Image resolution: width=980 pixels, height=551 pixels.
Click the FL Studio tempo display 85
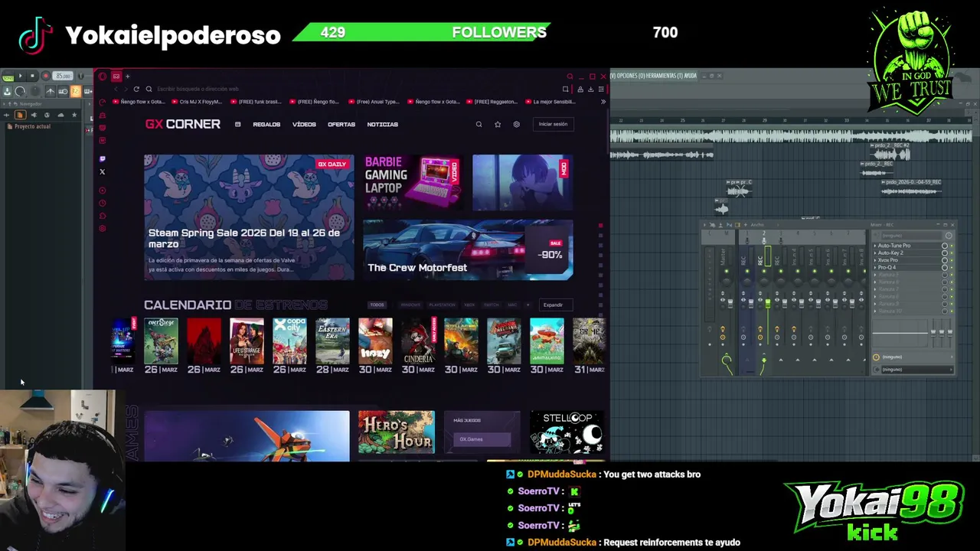click(63, 76)
